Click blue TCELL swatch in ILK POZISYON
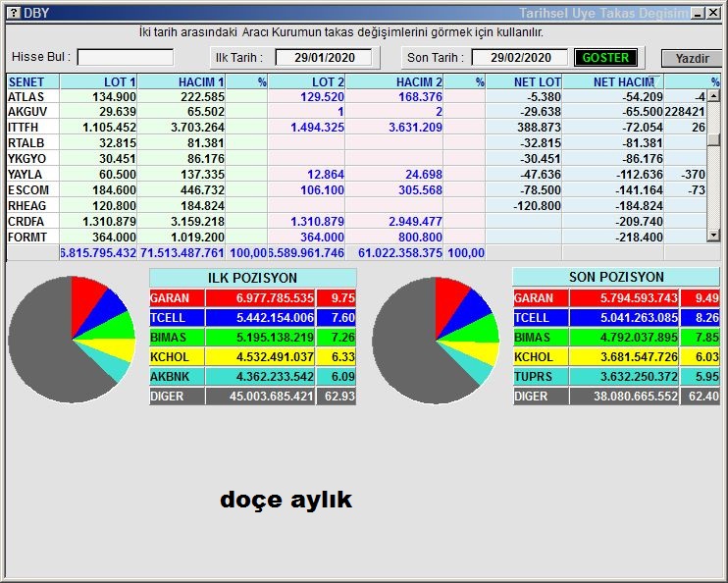The height and width of the screenshot is (583, 728). pos(177,318)
